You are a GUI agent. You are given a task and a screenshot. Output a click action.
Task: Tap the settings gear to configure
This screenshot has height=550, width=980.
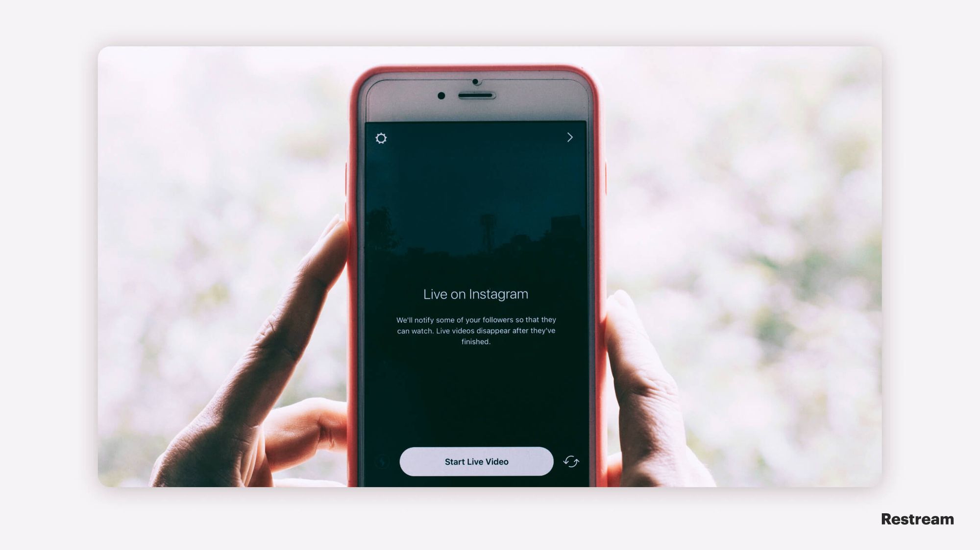[x=380, y=138]
